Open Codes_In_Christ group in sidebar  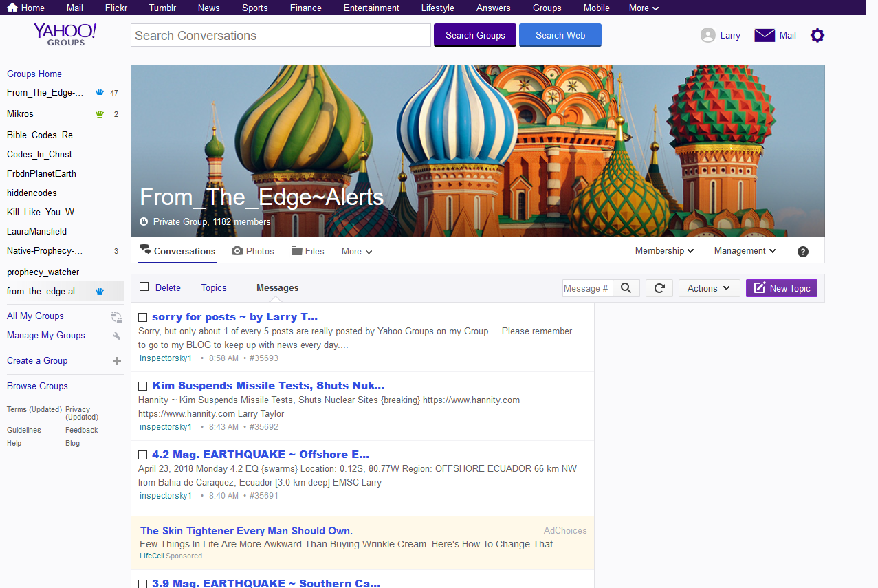pos(39,155)
